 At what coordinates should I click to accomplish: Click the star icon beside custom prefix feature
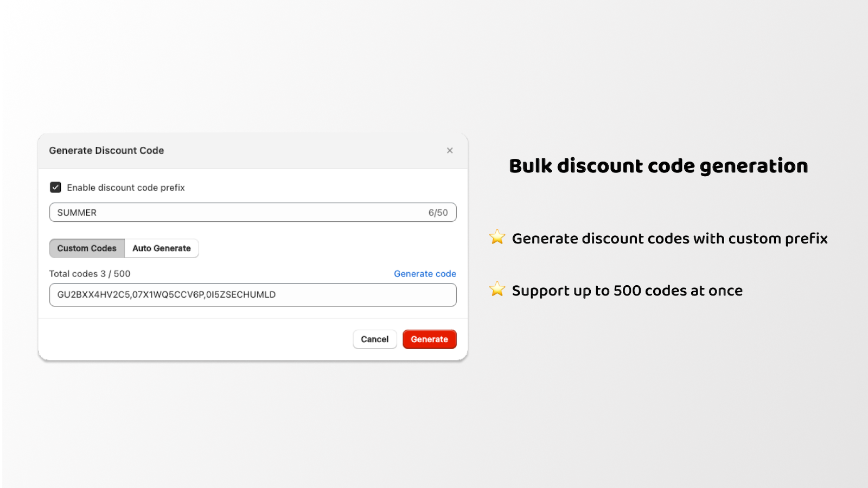click(x=497, y=237)
